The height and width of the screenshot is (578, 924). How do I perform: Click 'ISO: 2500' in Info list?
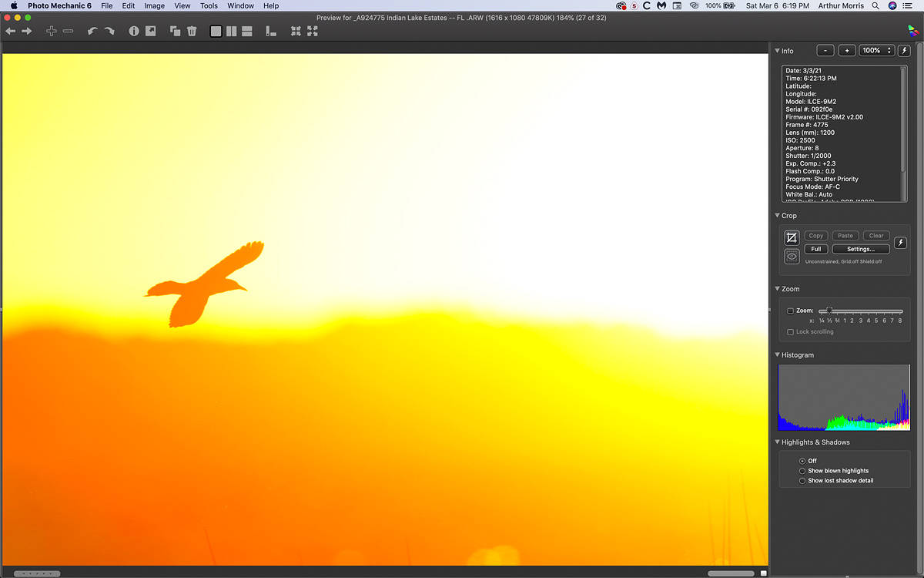[802, 140]
